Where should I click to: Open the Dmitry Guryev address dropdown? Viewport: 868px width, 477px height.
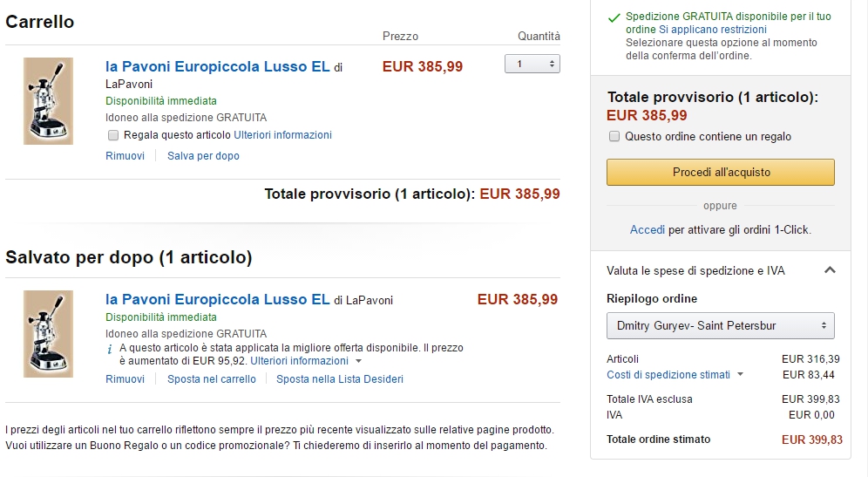pyautogui.click(x=720, y=326)
